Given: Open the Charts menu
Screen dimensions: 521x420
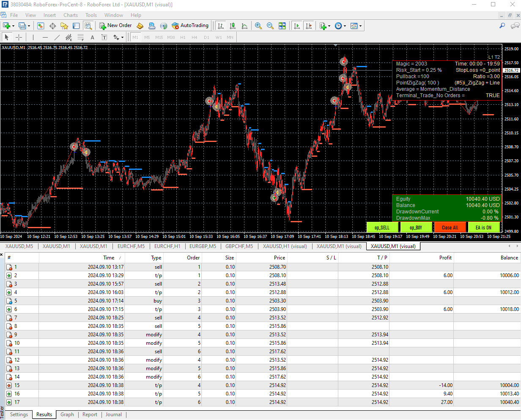Looking at the screenshot, I should 71,15.
